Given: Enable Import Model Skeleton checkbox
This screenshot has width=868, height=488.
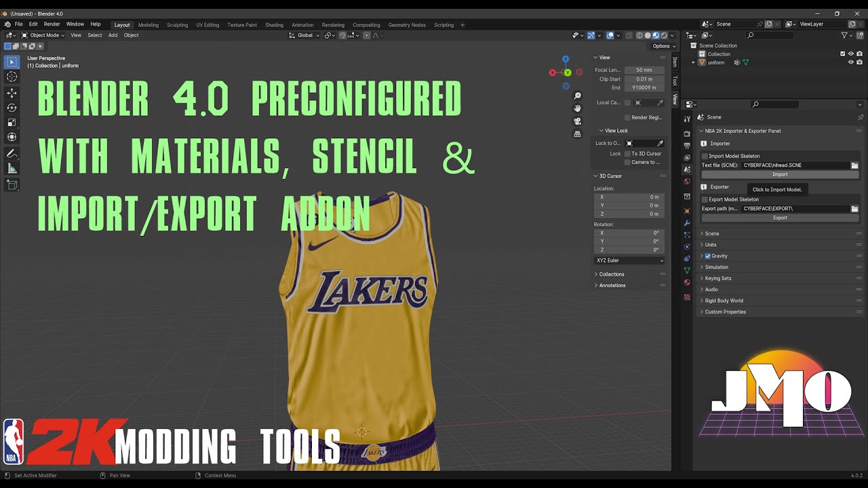Looking at the screenshot, I should click(705, 156).
